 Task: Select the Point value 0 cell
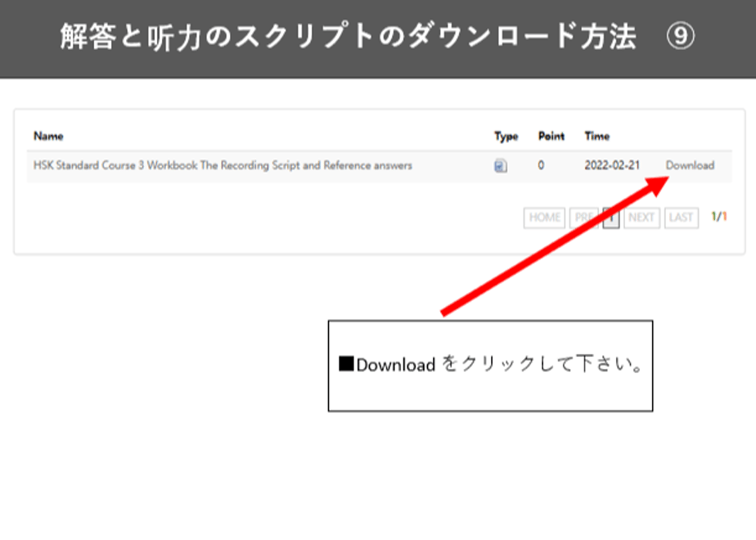pyautogui.click(x=541, y=165)
